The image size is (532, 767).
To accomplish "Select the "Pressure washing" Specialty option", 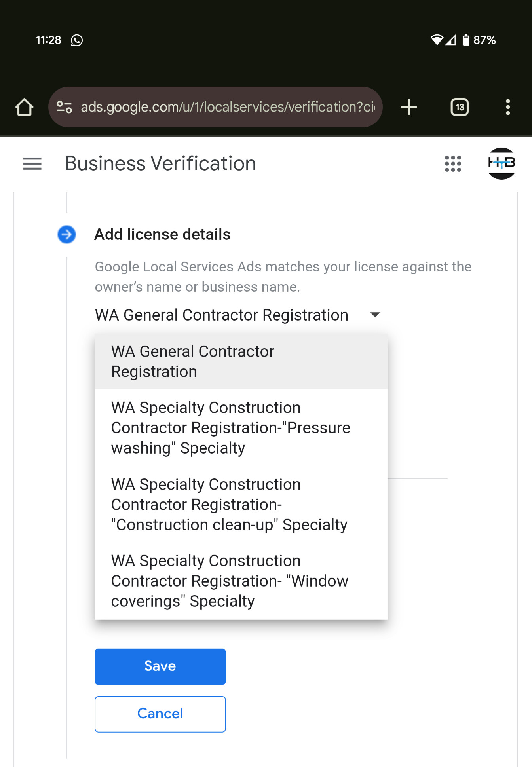I will [x=241, y=428].
